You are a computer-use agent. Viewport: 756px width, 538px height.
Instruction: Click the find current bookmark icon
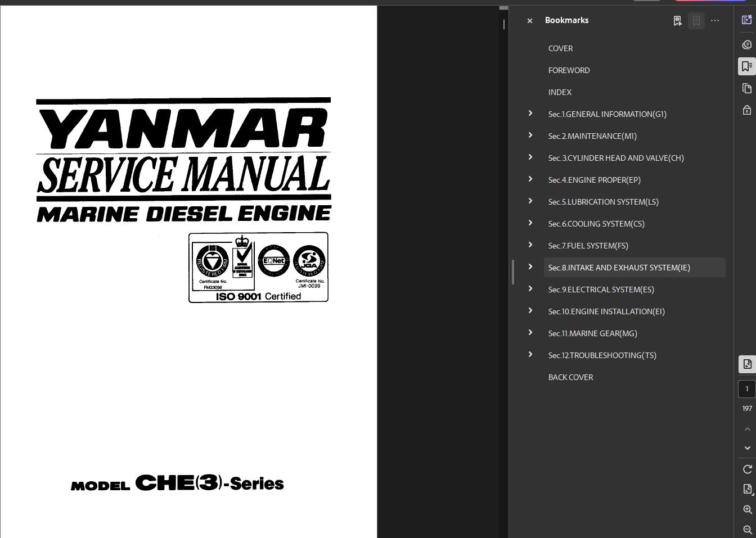678,21
